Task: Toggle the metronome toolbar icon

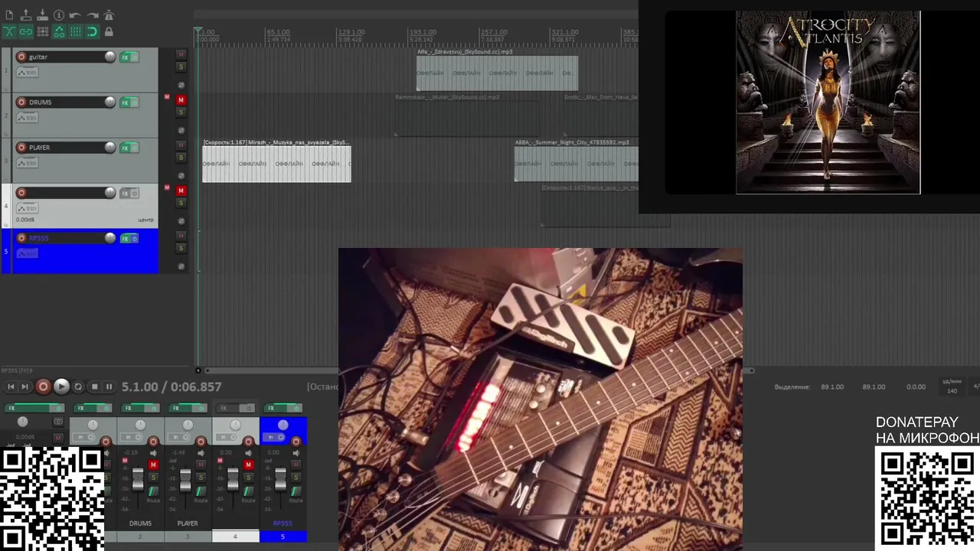Action: 109,15
